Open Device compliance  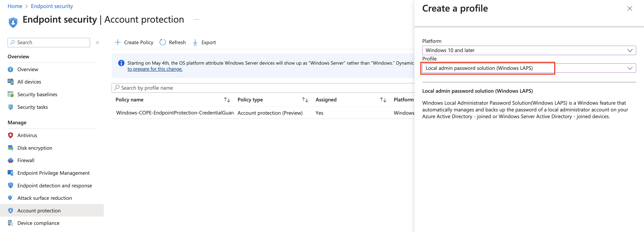(39, 223)
